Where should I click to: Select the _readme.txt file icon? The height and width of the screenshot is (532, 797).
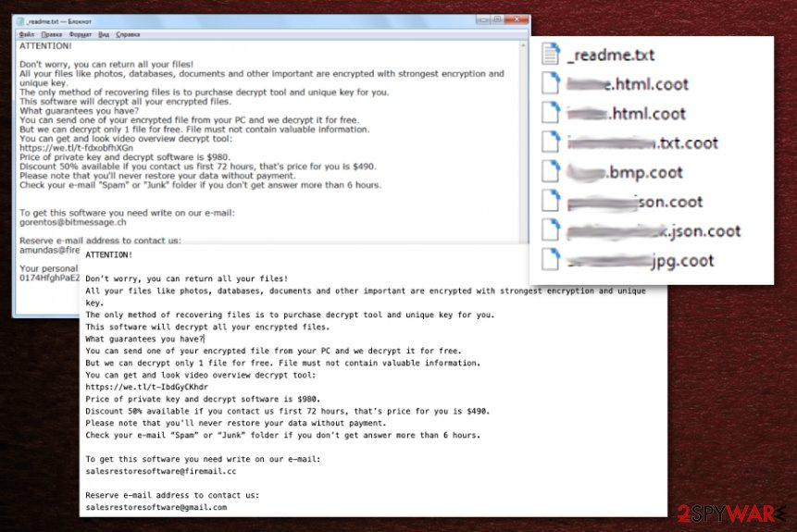point(552,55)
